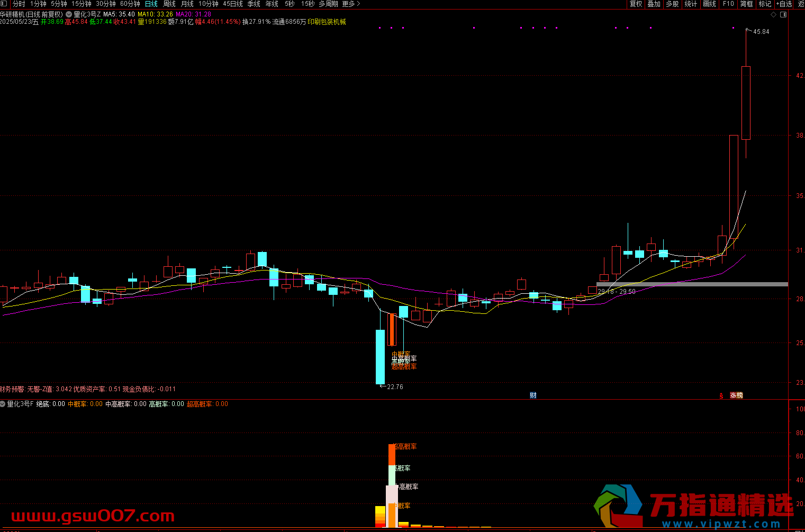Image resolution: width=805 pixels, height=532 pixels.
Task: Expand the 量化3号Z indicator dropdown
Action: tap(69, 14)
